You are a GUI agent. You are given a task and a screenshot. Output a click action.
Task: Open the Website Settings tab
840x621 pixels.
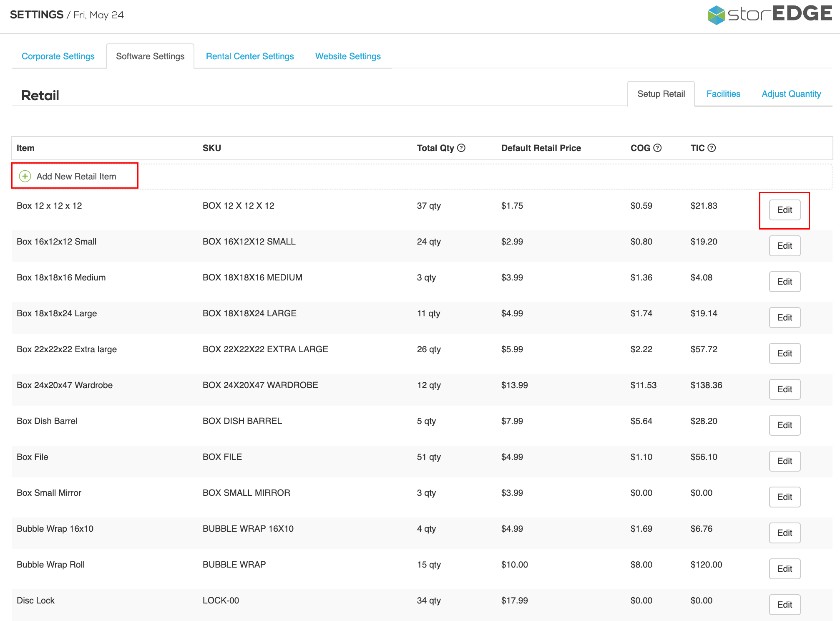click(x=348, y=56)
